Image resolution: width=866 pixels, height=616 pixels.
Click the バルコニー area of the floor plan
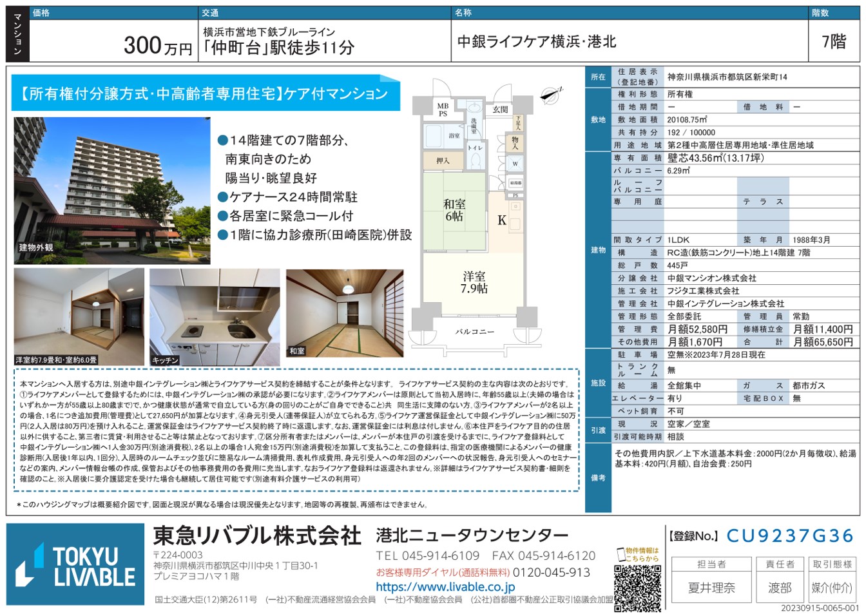(x=474, y=331)
